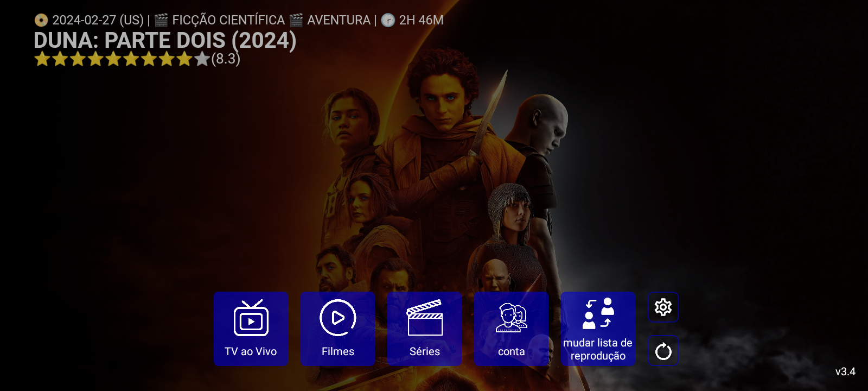Viewport: 868px width, 391px height.
Task: Click the gold star rating row
Action: tap(122, 59)
